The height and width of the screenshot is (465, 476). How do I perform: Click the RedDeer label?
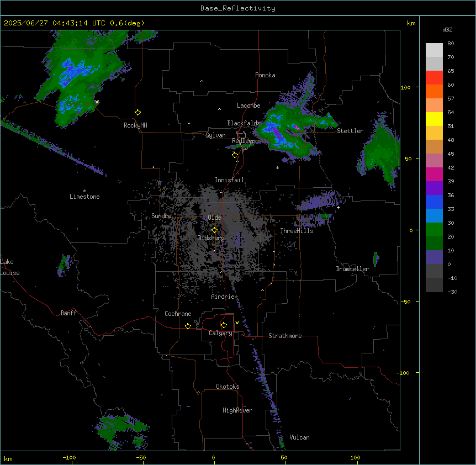[x=244, y=141]
